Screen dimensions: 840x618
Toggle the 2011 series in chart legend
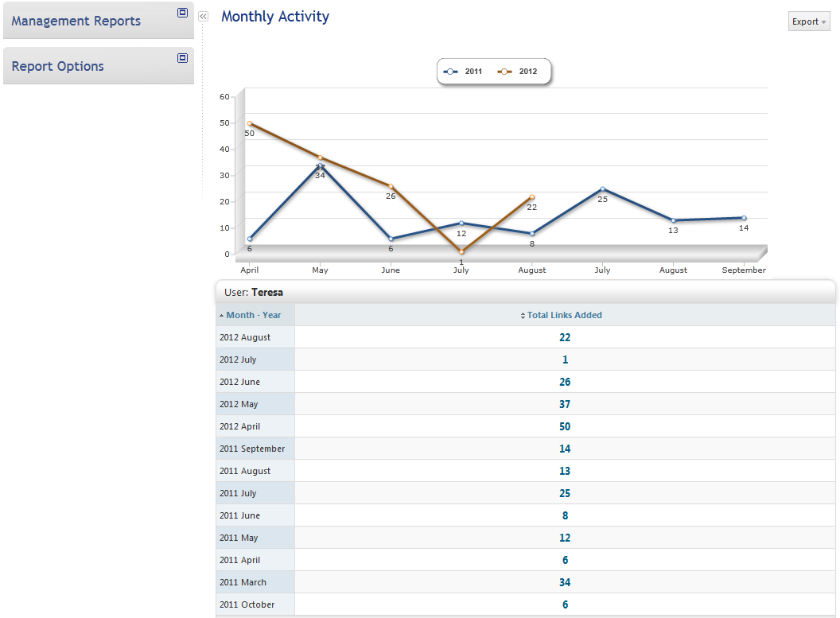(464, 72)
